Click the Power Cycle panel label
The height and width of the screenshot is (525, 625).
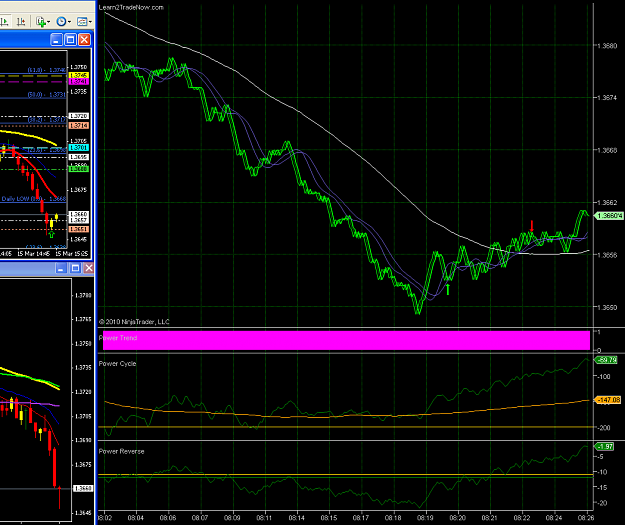[117, 364]
